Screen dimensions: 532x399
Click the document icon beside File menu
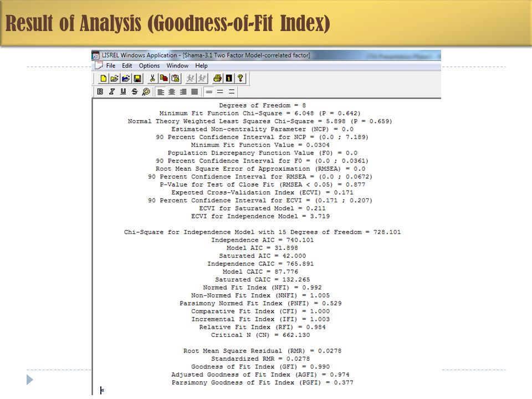pos(99,65)
